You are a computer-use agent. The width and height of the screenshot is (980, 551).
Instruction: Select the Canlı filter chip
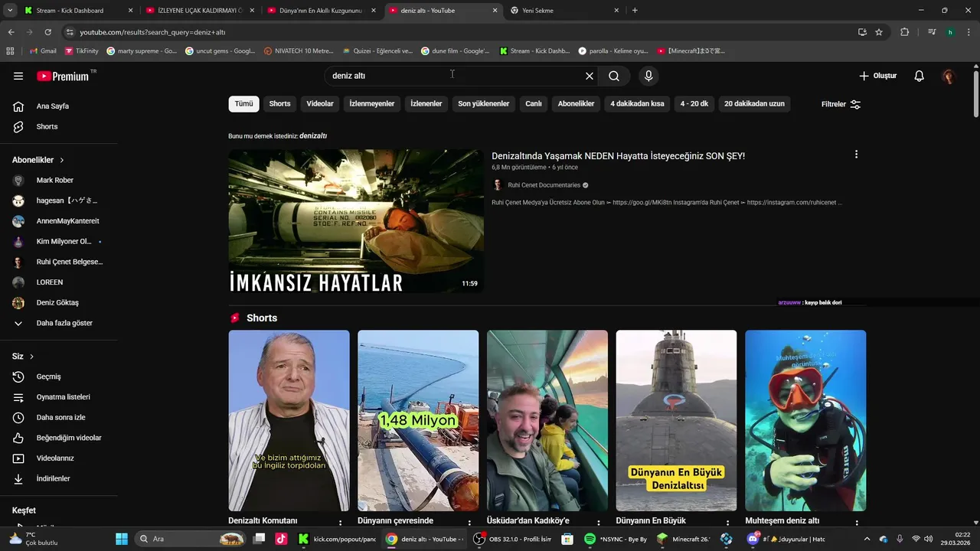click(x=534, y=104)
